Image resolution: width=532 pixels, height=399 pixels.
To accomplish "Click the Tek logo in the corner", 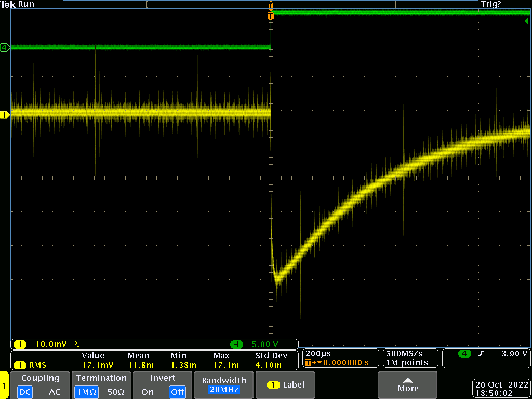I will coord(9,4).
